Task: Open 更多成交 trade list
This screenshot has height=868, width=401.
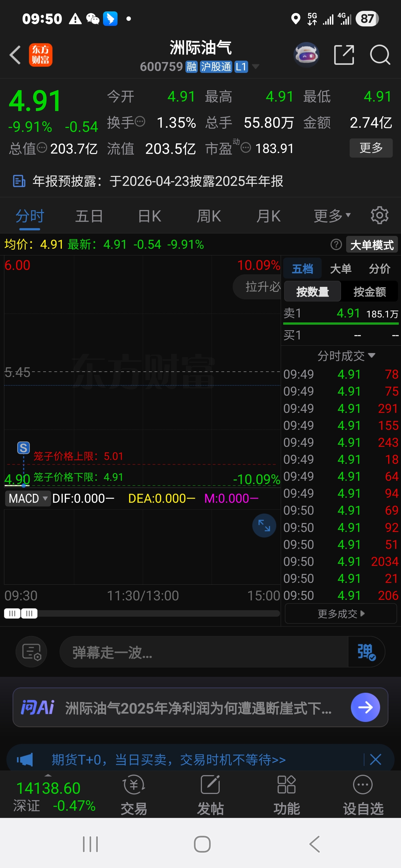Action: pyautogui.click(x=341, y=614)
